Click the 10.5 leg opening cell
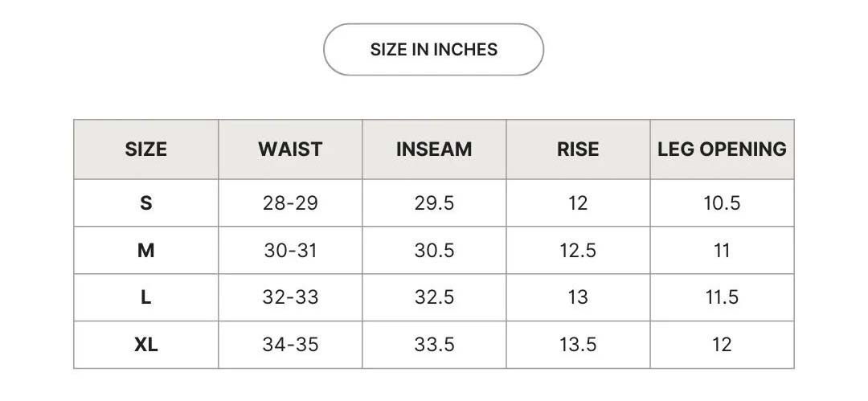 (722, 203)
